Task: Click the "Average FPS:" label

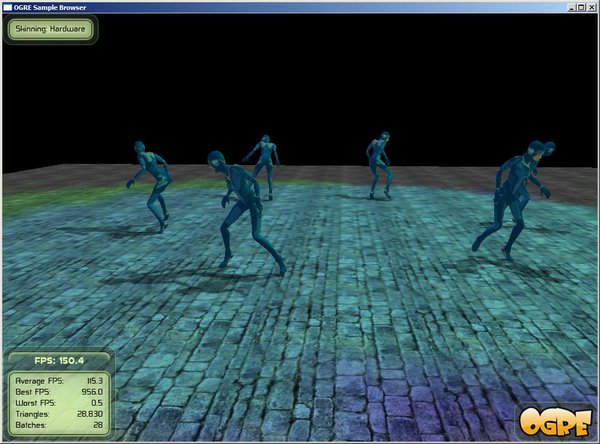Action: (39, 381)
